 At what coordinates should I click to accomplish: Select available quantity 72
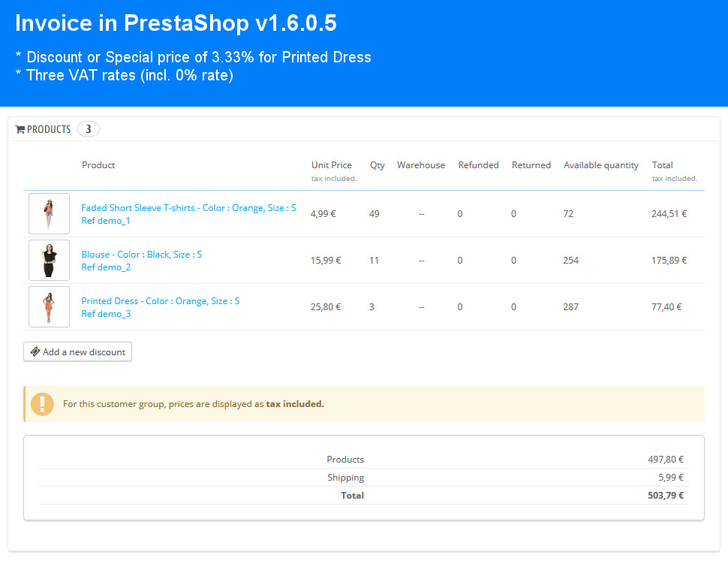tap(568, 213)
